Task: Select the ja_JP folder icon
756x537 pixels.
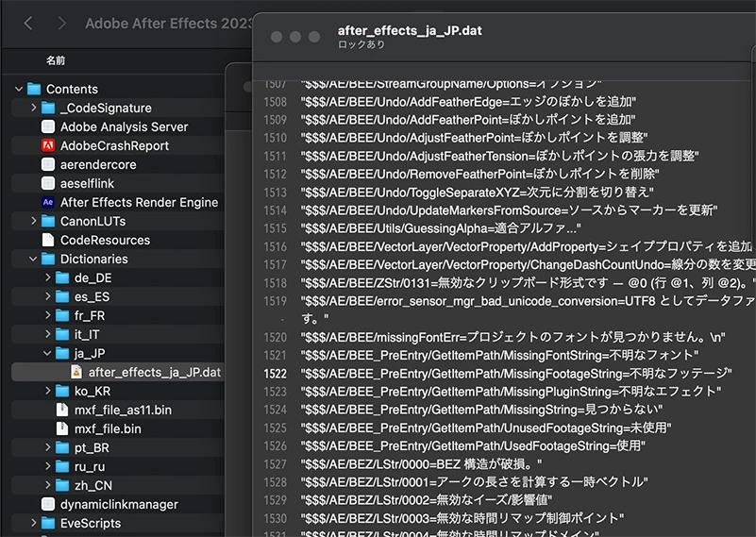Action: [62, 353]
